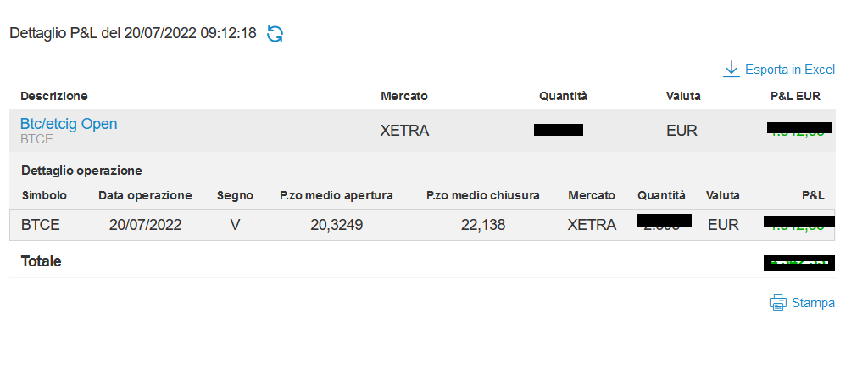Image resolution: width=868 pixels, height=387 pixels.
Task: Click the 20/07/2022 operation date cell
Action: [145, 225]
